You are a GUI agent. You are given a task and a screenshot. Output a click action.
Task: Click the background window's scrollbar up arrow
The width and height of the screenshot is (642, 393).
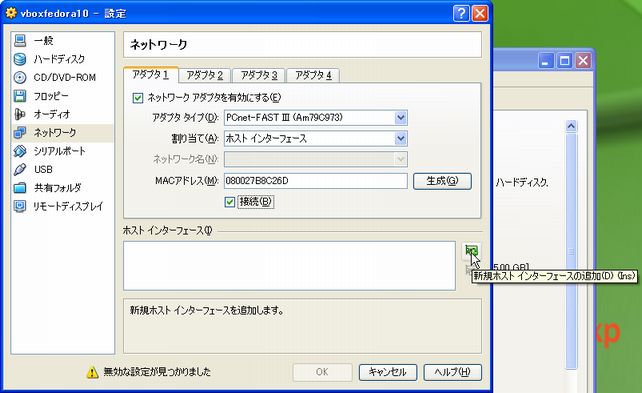pyautogui.click(x=571, y=126)
